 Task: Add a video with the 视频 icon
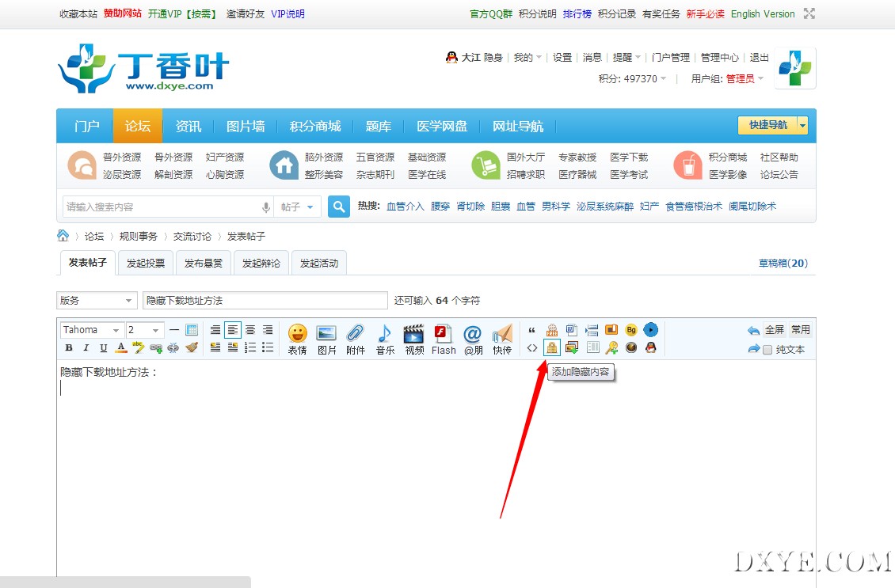(x=413, y=338)
